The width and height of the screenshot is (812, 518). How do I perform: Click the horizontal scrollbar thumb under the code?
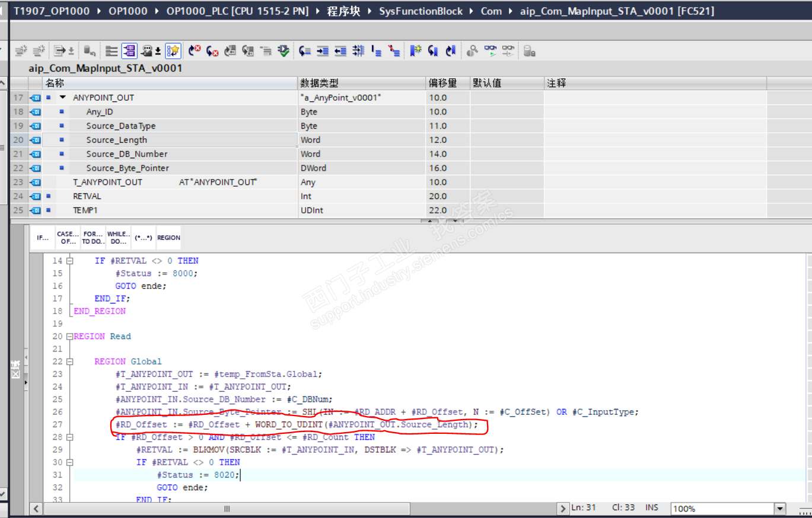(227, 509)
